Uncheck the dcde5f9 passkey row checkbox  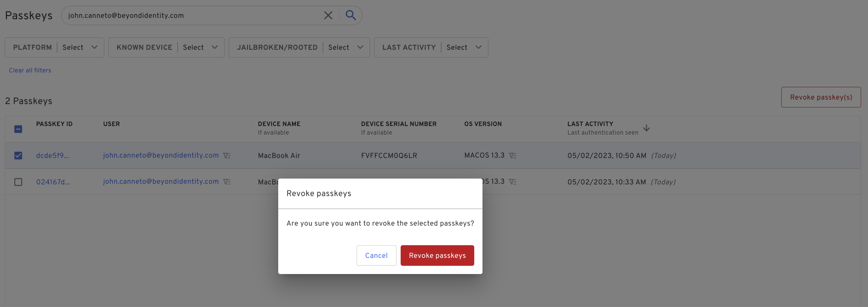[x=18, y=156]
